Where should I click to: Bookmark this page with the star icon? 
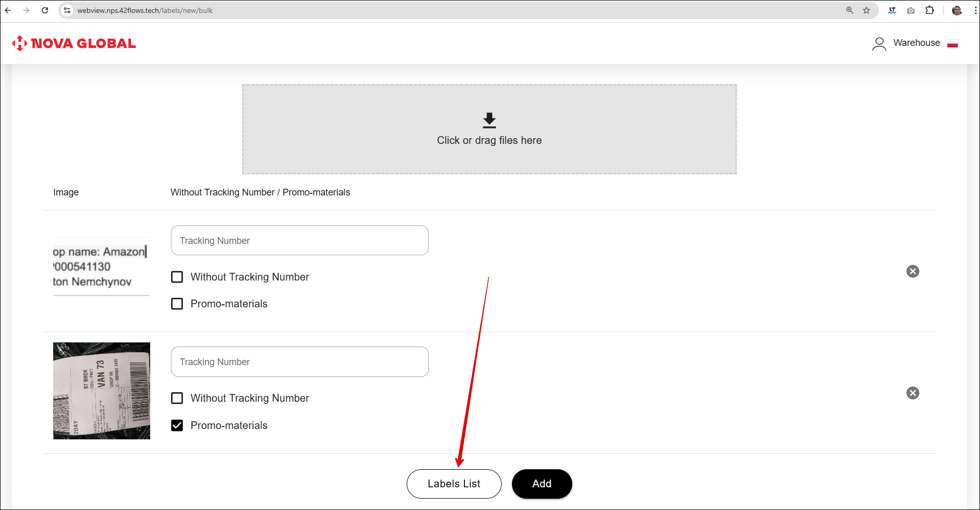866,10
